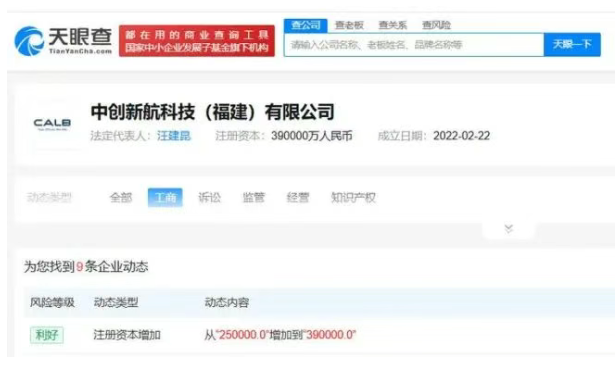The width and height of the screenshot is (615, 390).
Task: Select the 知识产权 filter
Action: click(353, 197)
